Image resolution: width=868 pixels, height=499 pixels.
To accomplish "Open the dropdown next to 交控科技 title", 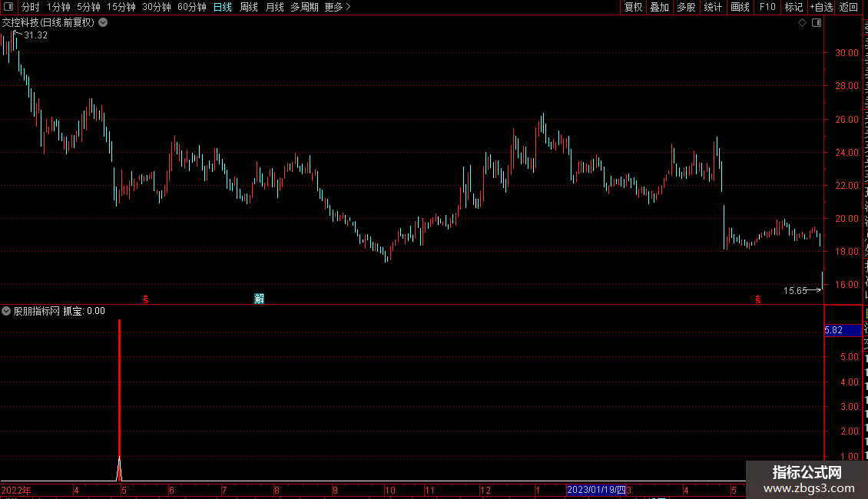I will [103, 23].
